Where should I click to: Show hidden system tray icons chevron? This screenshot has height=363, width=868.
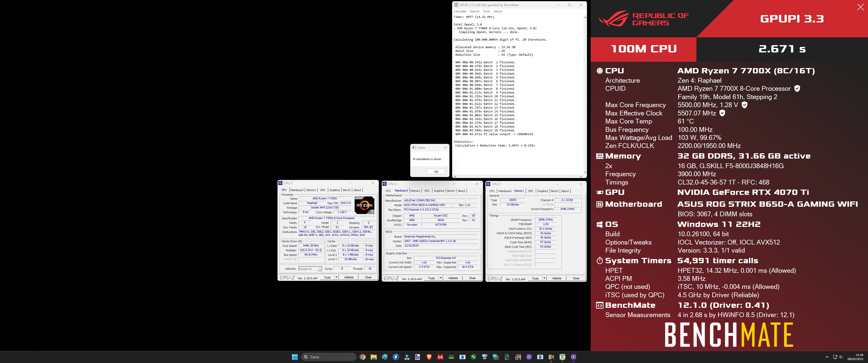[x=827, y=357]
